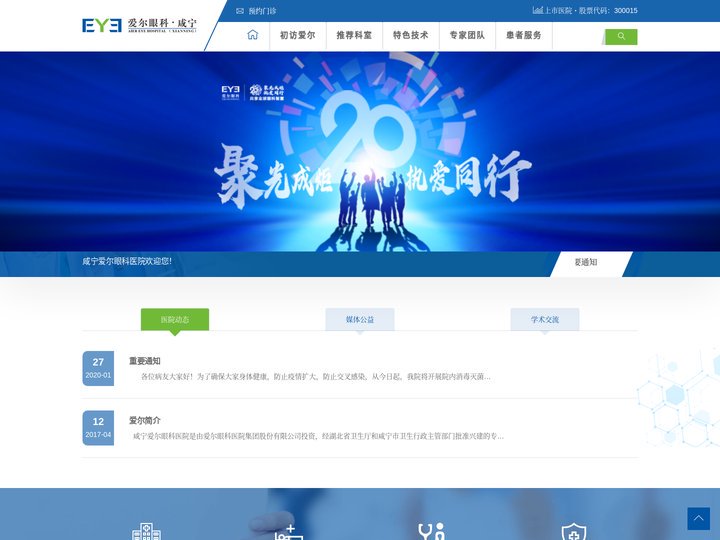
Task: Click summary text starting 咸宁爱尔眼科医院是由
Action: 318,436
